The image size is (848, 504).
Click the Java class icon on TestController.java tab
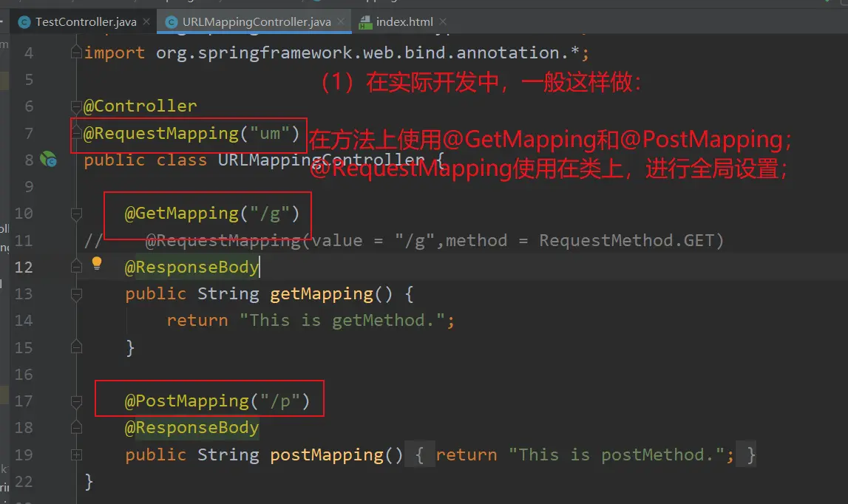click(x=24, y=22)
